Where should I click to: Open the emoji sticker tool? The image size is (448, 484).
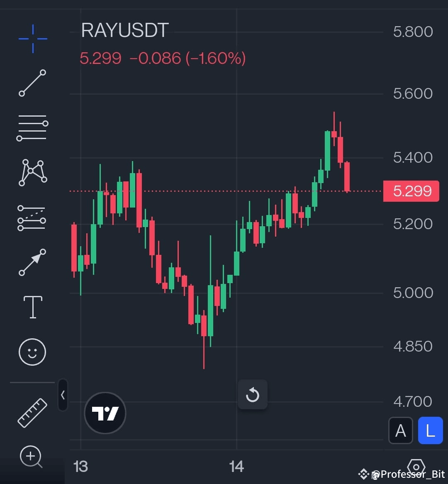pos(32,351)
